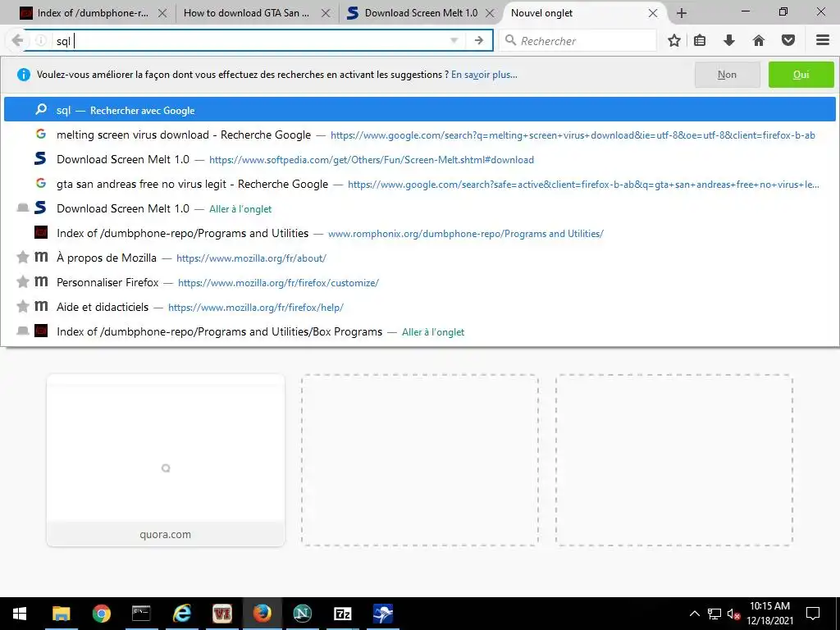This screenshot has height=630, width=840.
Task: Open the VI app icon in taskbar
Action: 221,614
